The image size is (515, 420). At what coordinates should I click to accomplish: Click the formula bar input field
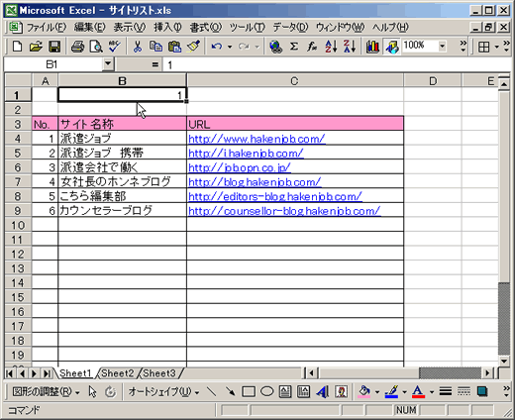pos(337,64)
